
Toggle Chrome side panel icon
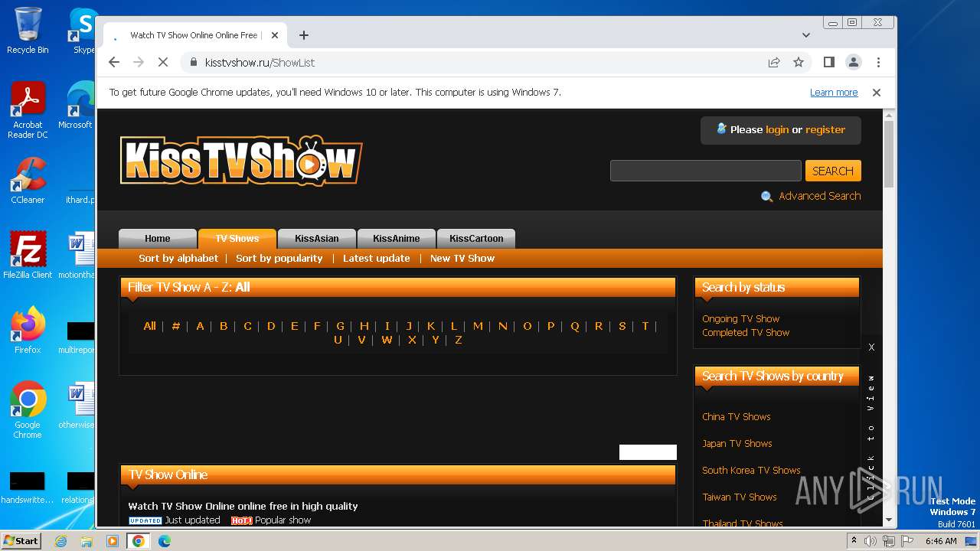828,63
